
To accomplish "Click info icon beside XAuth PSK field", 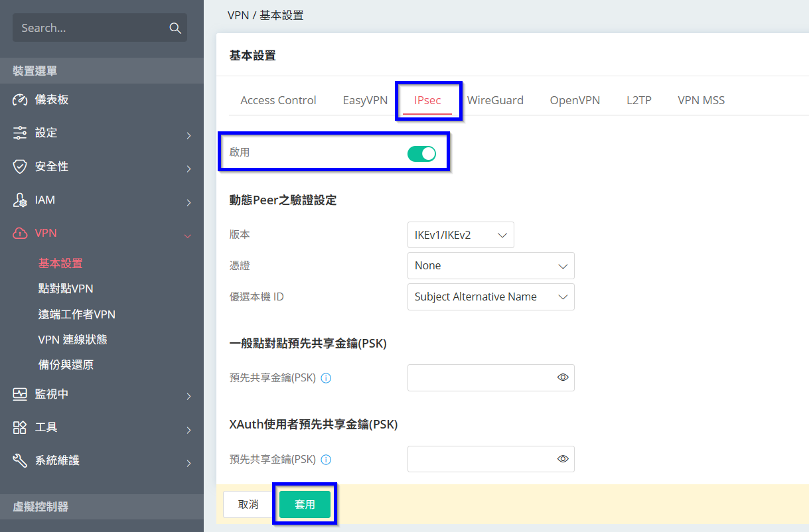I will coord(326,459).
